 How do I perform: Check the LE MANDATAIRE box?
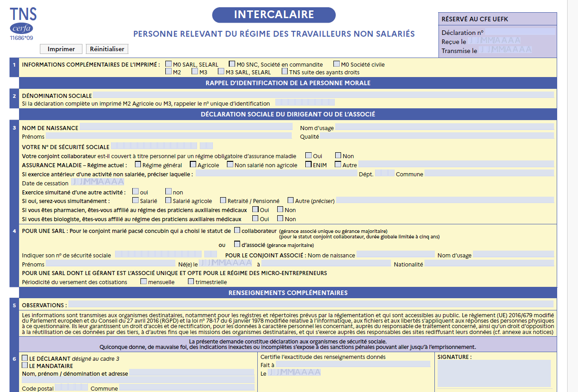click(25, 365)
